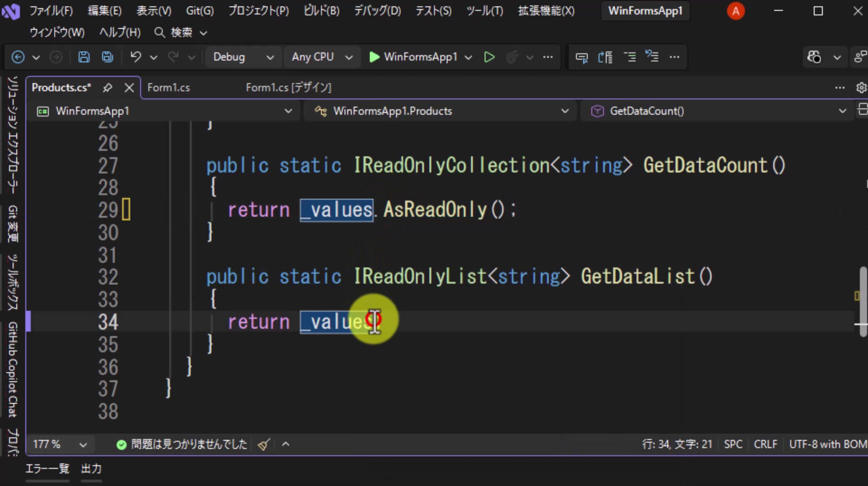Click the account avatar A icon

[736, 11]
